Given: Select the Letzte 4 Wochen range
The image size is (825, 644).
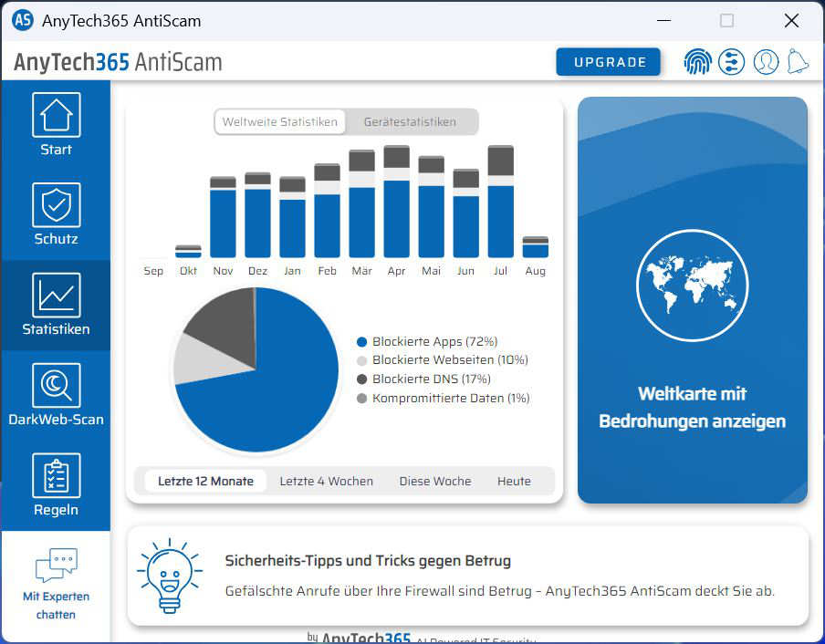Looking at the screenshot, I should point(326,481).
